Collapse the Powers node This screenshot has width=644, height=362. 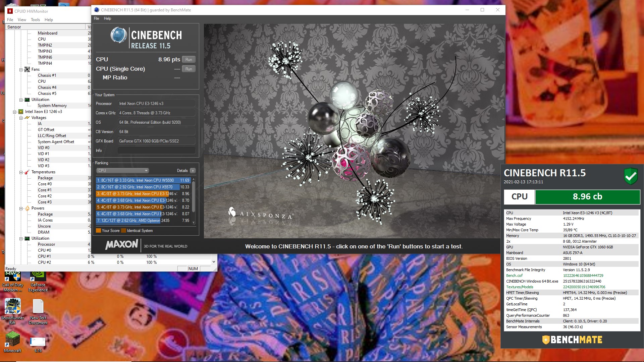pos(21,208)
